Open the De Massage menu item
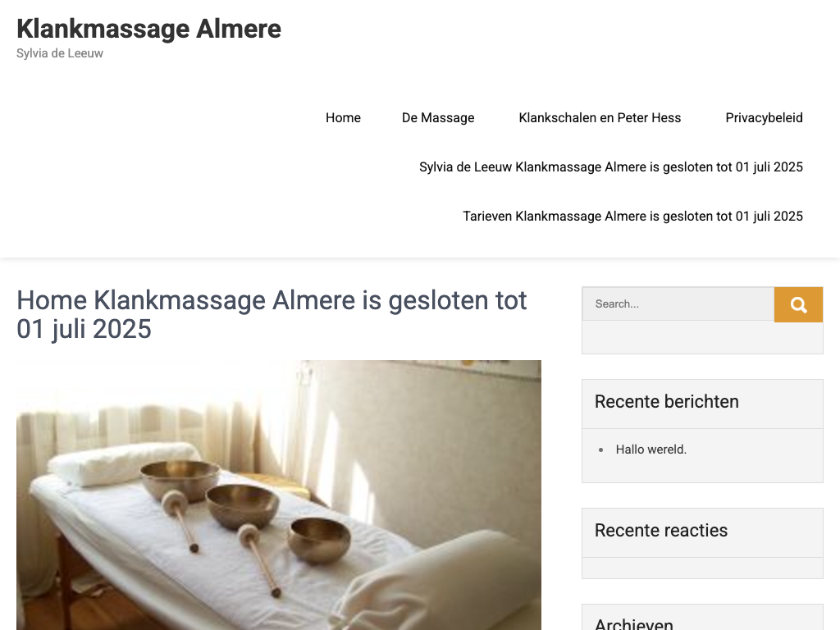Screen dimensions: 840x630 coord(438,118)
